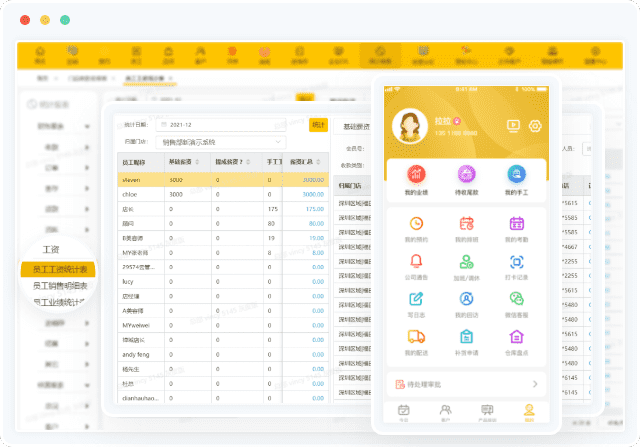Open 我的预约 clock icon
The image size is (640, 447).
click(x=416, y=224)
